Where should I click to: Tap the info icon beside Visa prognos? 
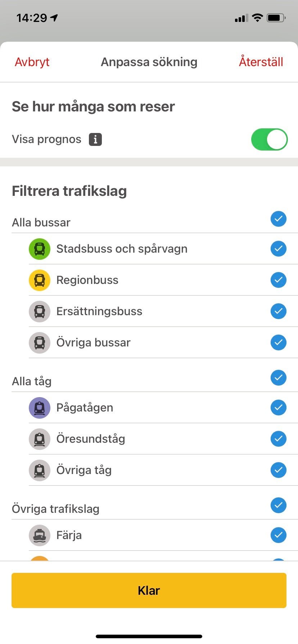[95, 139]
